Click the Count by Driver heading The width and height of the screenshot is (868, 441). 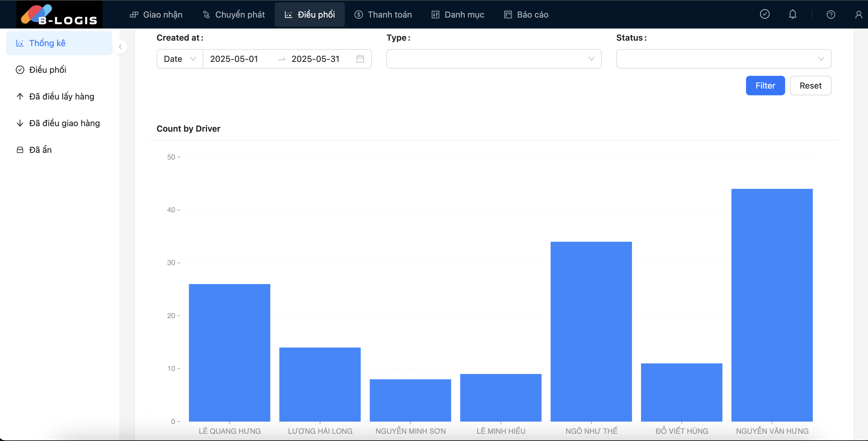coord(188,129)
